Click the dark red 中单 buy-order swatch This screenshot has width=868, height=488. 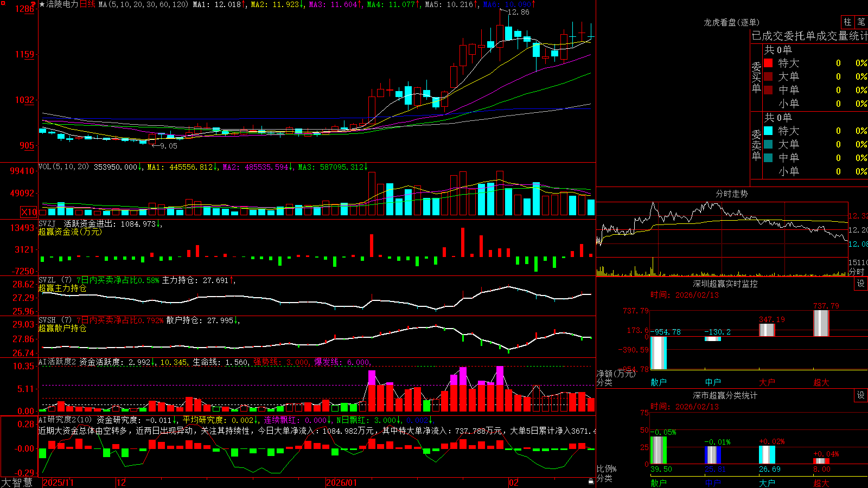(768, 90)
